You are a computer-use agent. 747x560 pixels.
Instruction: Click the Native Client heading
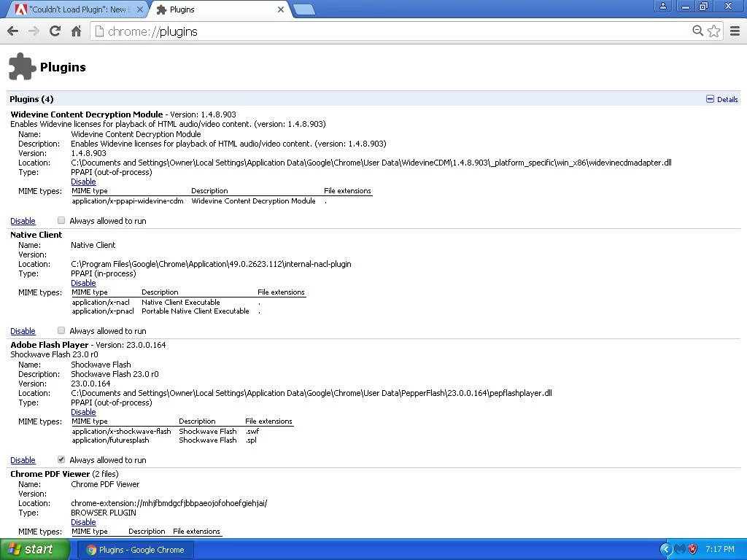click(x=36, y=235)
